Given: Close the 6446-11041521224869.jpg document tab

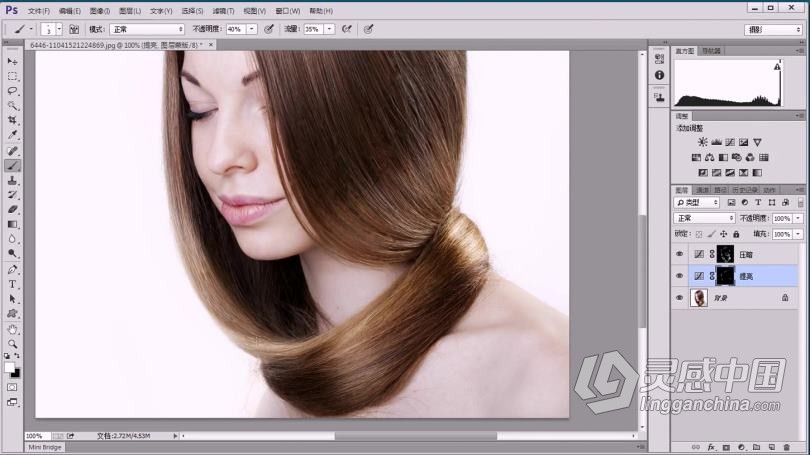Looking at the screenshot, I should tap(211, 45).
